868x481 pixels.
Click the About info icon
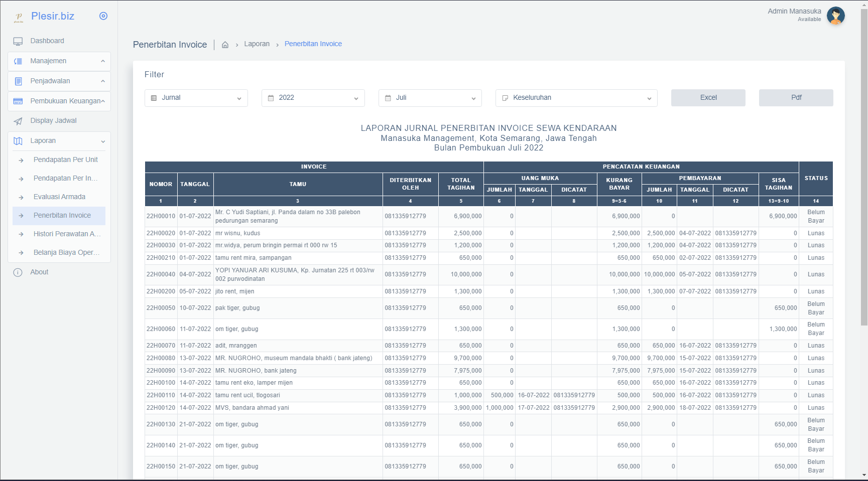pos(18,272)
